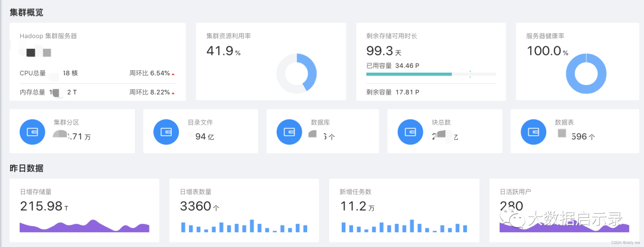Click the 周环比 8.22% value
The width and height of the screenshot is (644, 247).
(150, 92)
